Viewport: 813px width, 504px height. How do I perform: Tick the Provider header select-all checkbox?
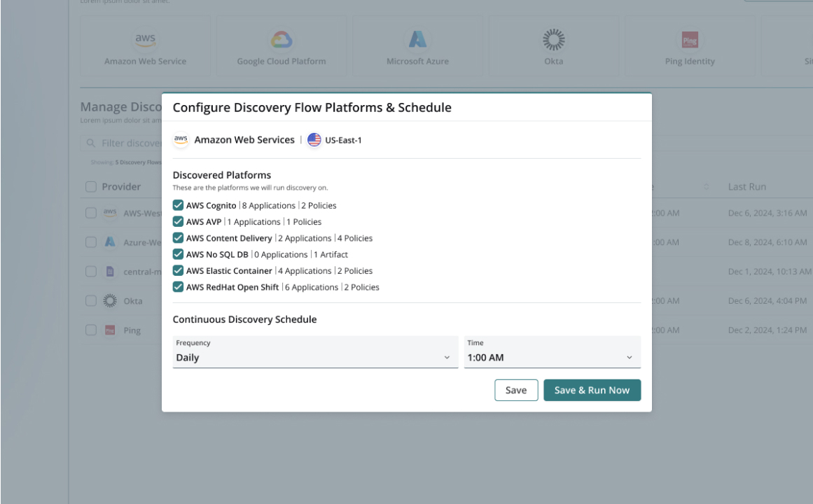pos(91,187)
